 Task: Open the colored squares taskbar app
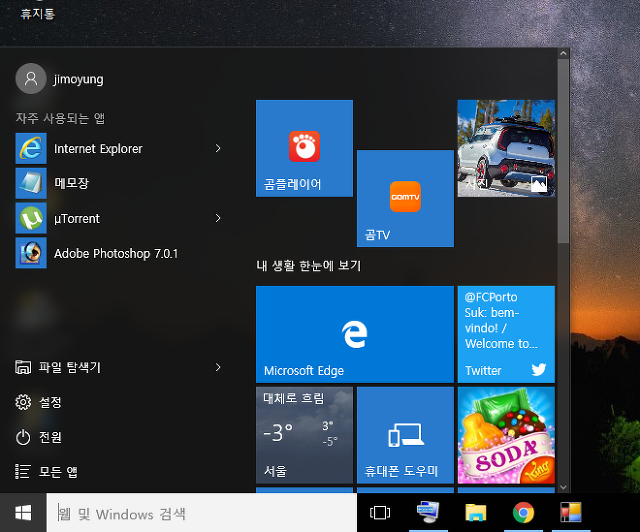click(571, 513)
